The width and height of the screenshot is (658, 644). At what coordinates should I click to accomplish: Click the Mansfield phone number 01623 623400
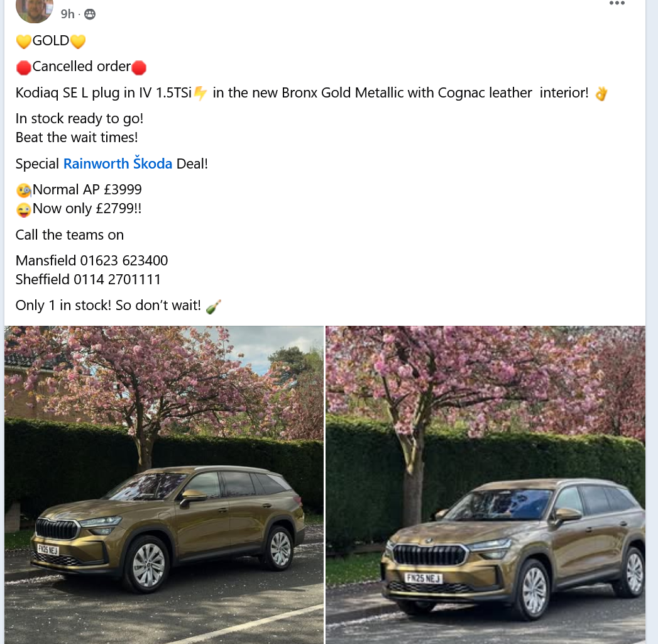coord(124,261)
